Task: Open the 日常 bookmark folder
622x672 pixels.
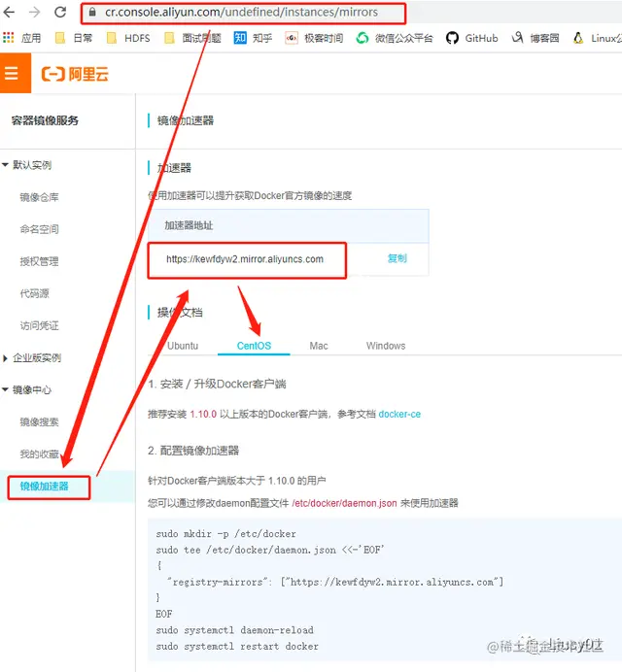Action: pyautogui.click(x=74, y=38)
